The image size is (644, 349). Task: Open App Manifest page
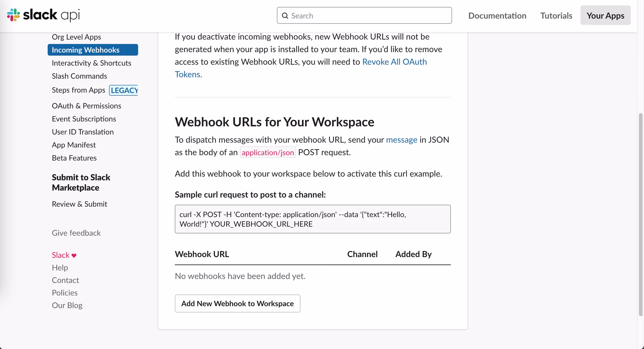pyautogui.click(x=74, y=145)
